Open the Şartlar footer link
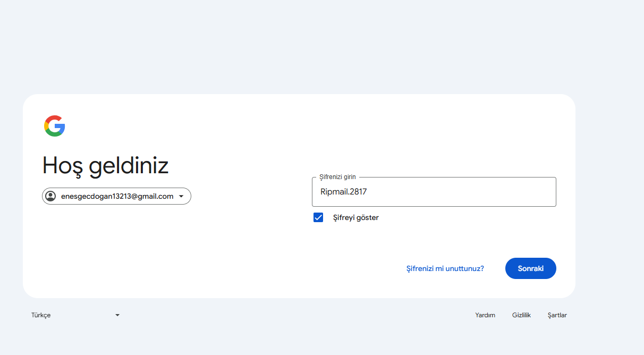 point(557,315)
